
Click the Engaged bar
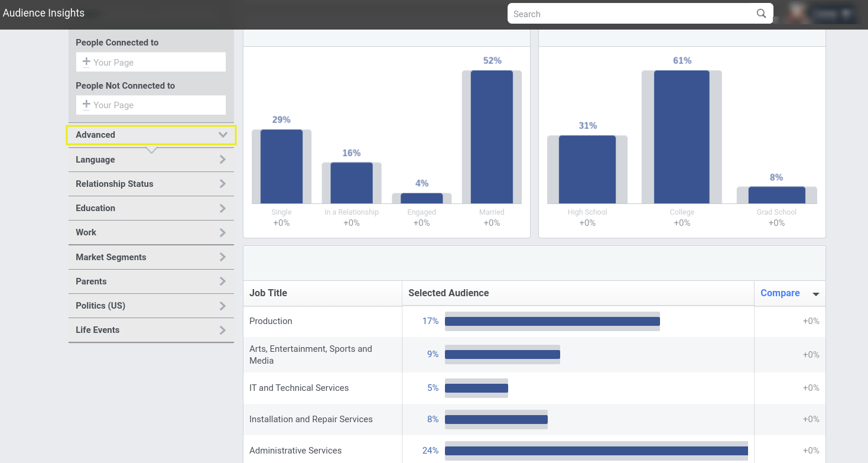click(x=421, y=199)
